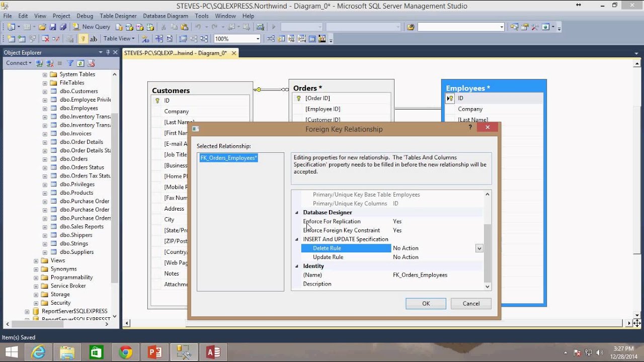Click the Save diagram icon

tap(53, 27)
